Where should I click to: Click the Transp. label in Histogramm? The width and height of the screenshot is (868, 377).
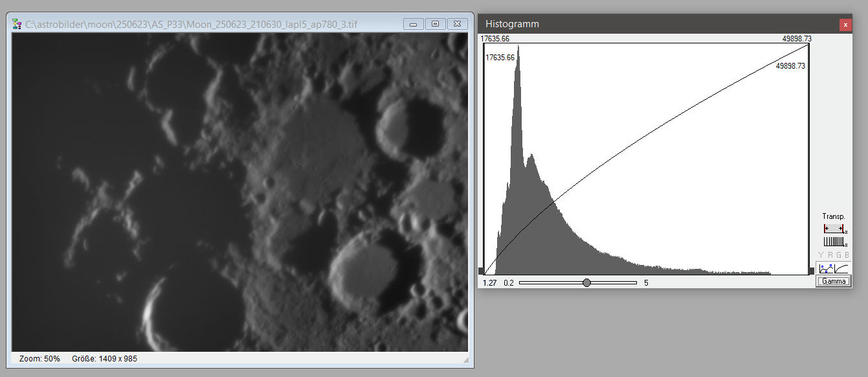(x=834, y=216)
